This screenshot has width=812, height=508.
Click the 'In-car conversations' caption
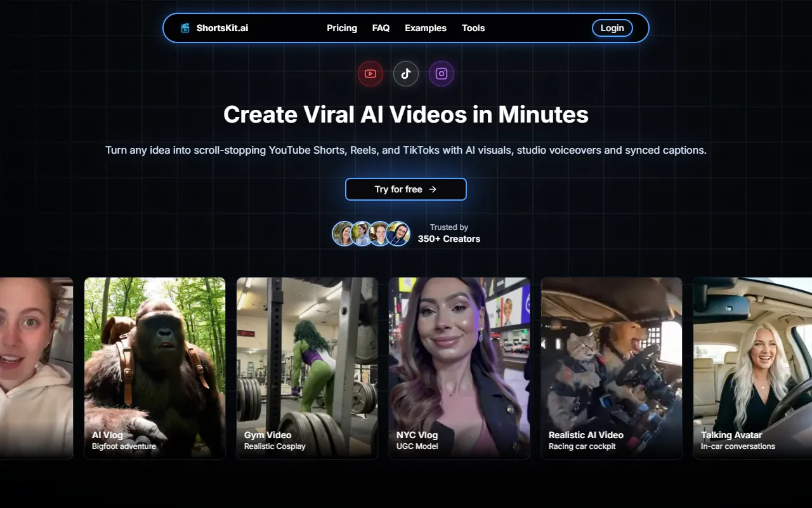click(x=738, y=446)
